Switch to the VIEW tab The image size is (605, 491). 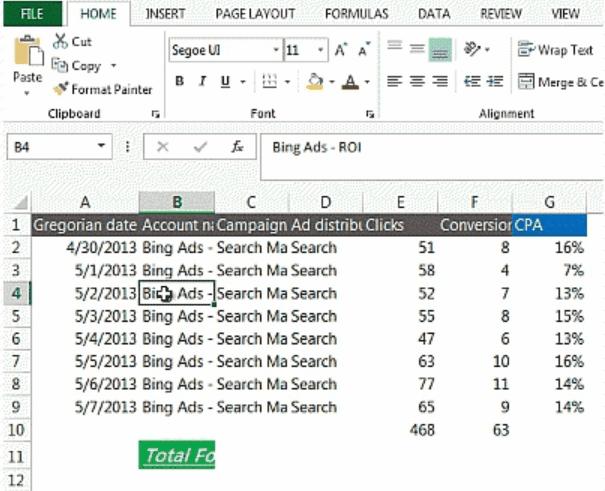pos(565,14)
